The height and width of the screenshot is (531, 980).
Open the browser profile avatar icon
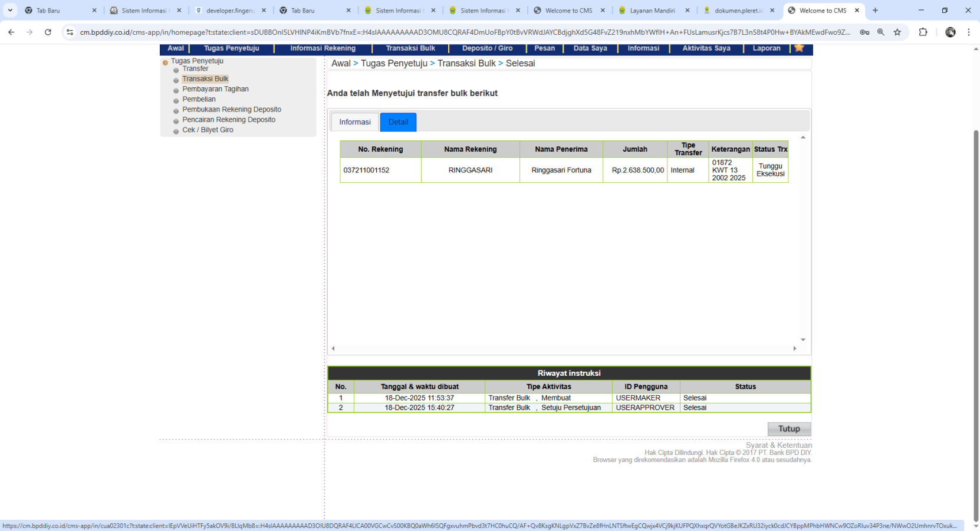click(950, 32)
